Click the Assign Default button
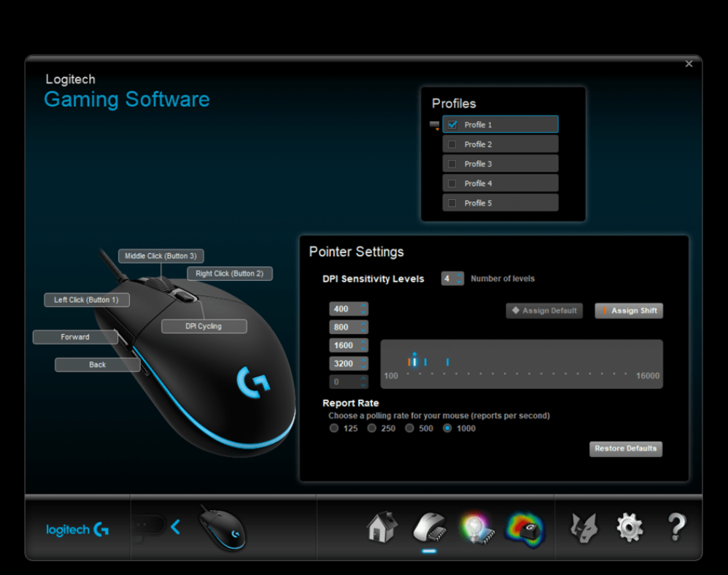Screen dimensions: 728x575 click(x=544, y=311)
